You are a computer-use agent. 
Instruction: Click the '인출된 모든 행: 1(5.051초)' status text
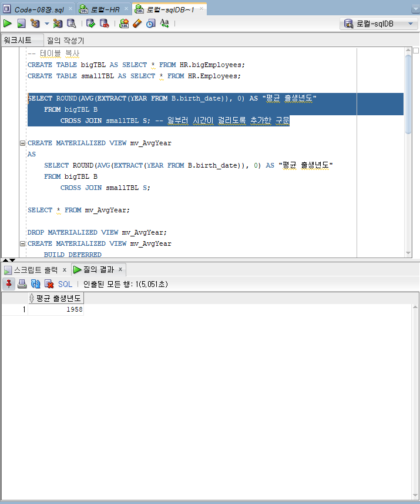pos(126,284)
